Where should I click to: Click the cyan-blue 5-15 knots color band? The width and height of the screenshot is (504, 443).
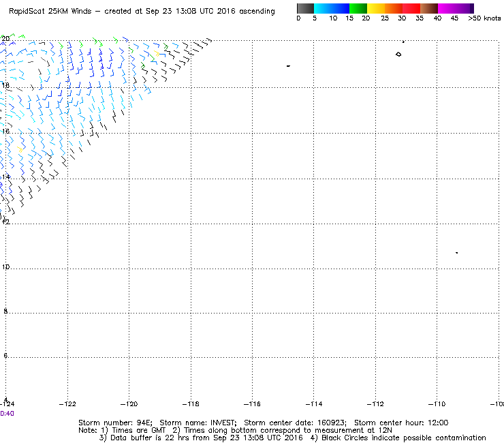click(332, 8)
